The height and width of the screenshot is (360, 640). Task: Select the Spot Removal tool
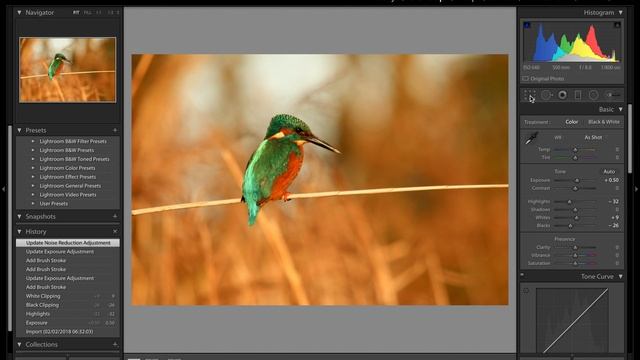[x=546, y=95]
